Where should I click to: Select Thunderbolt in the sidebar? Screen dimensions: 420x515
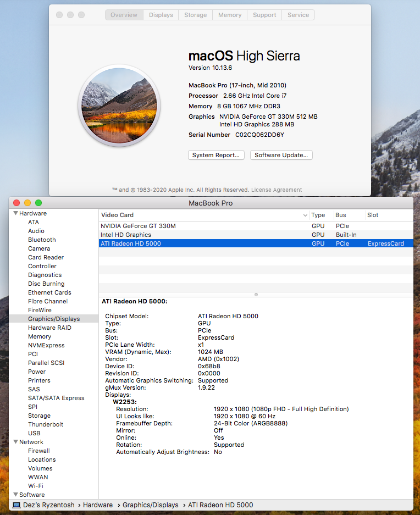click(46, 424)
